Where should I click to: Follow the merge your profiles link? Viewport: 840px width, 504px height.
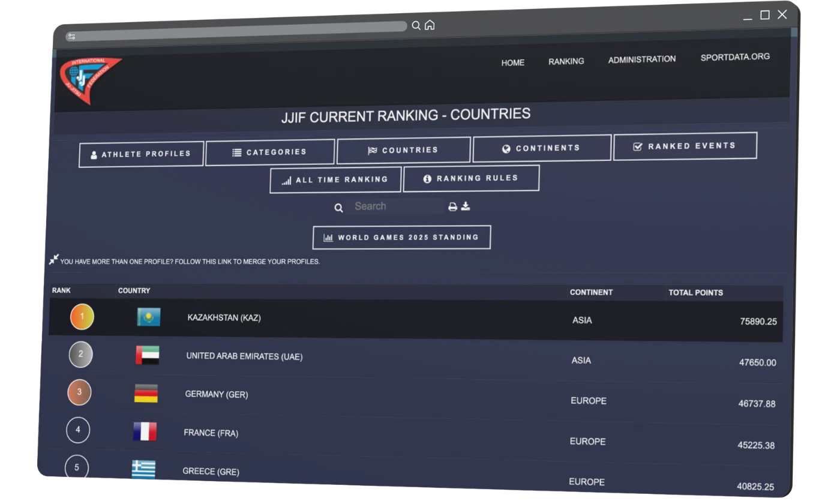click(190, 262)
